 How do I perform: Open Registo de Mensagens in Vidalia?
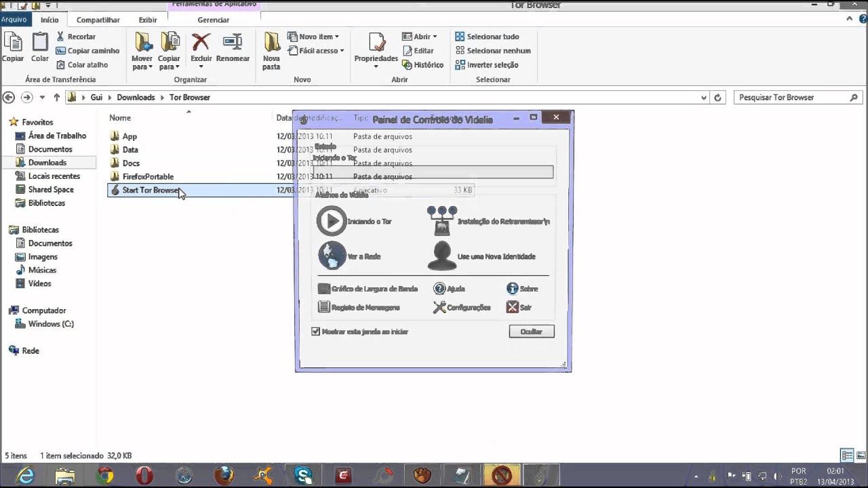pyautogui.click(x=359, y=308)
